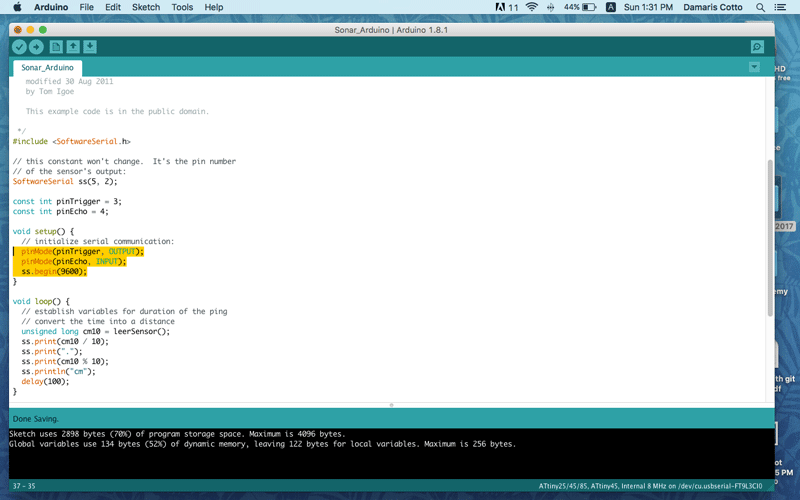Click the Done Saving status message
This screenshot has height=500, width=800.
click(x=35, y=419)
